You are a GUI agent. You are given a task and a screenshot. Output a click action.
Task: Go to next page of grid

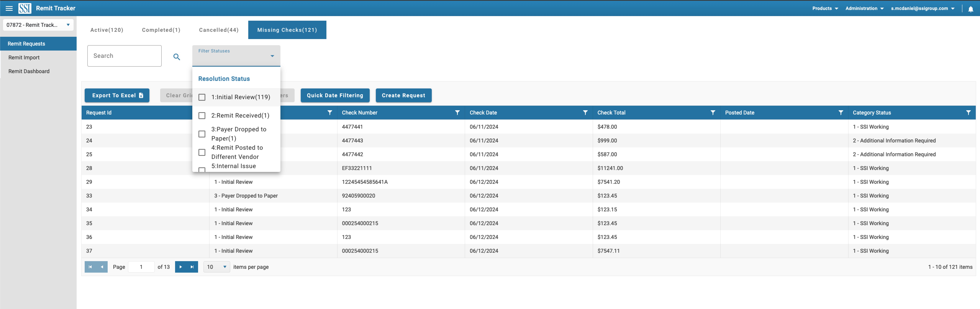(x=181, y=267)
